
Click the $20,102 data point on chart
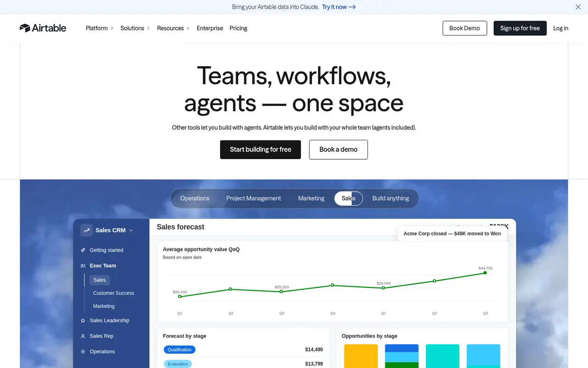(x=180, y=297)
